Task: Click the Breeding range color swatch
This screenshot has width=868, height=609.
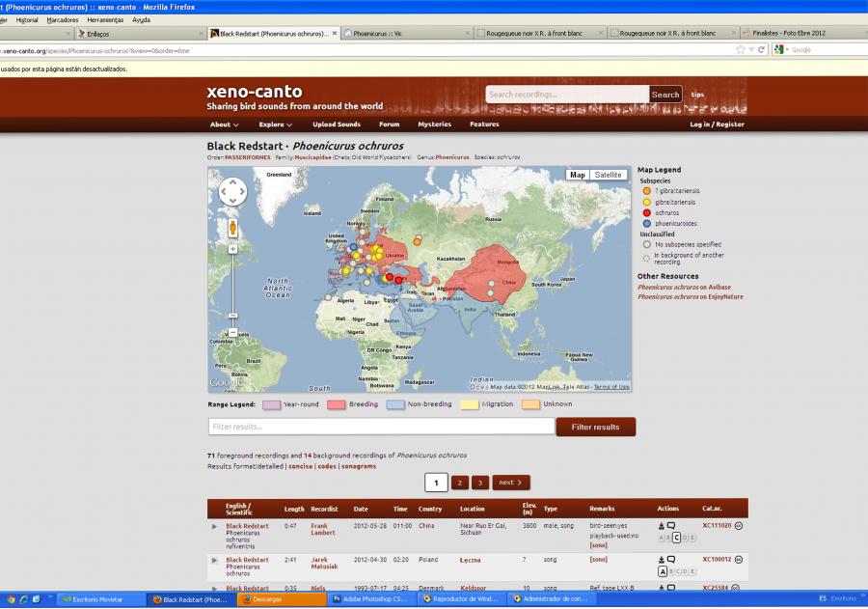Action: (336, 405)
